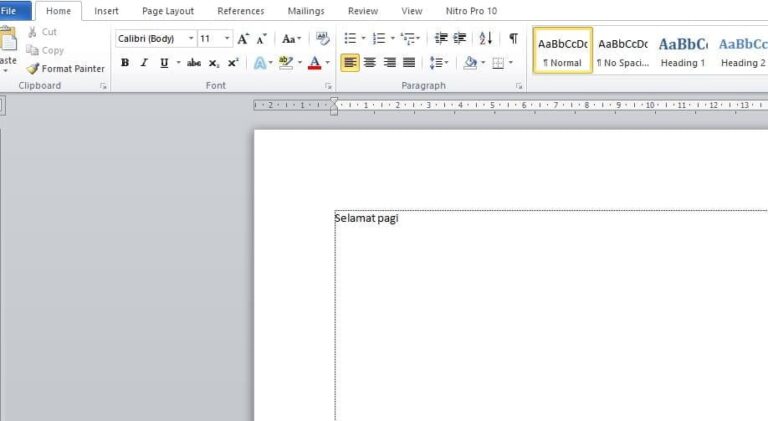
Task: Open the Mailings tab
Action: coord(305,11)
